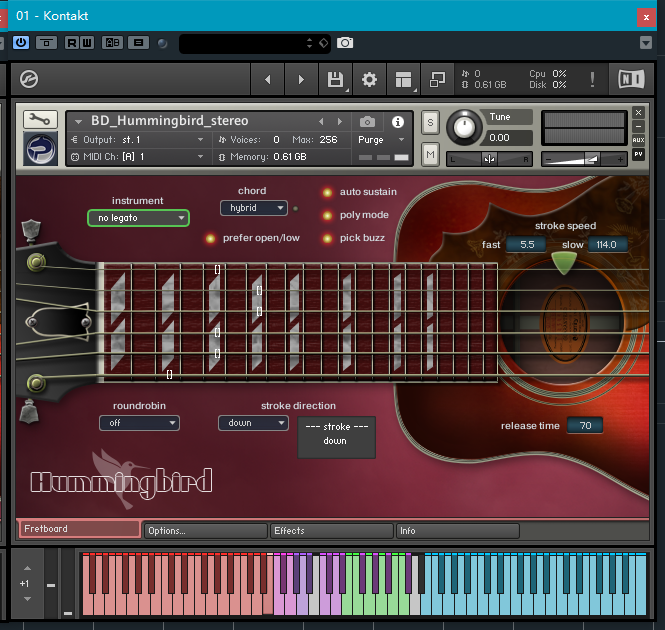
Task: Switch to the Options tab
Action: [x=206, y=531]
